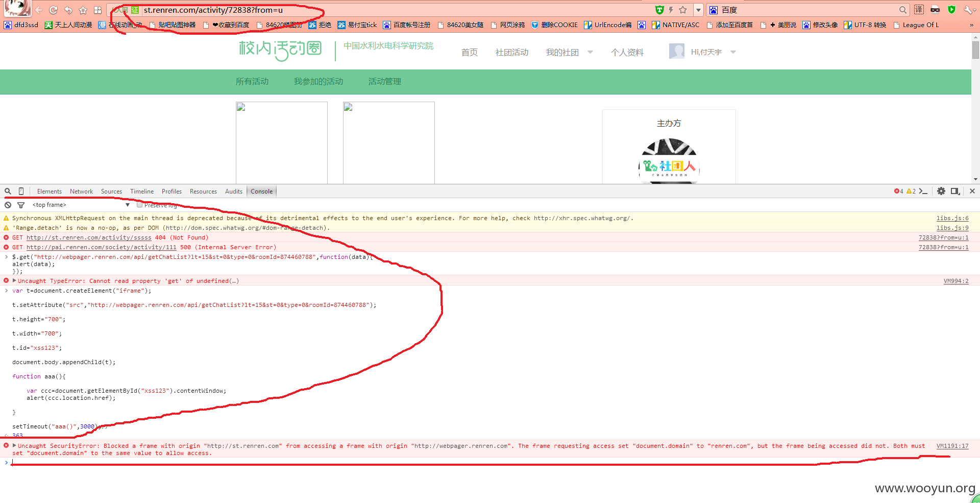Screen dimensions: 980x503
Task: Open DevTools settings gear icon
Action: point(941,191)
